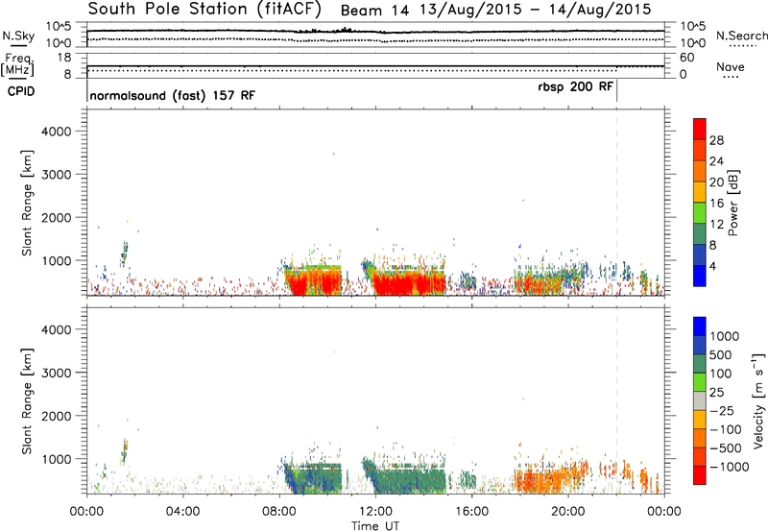Click the '16:00' time axis tick label
Image resolution: width=768 pixels, height=532 pixels.
click(x=471, y=512)
